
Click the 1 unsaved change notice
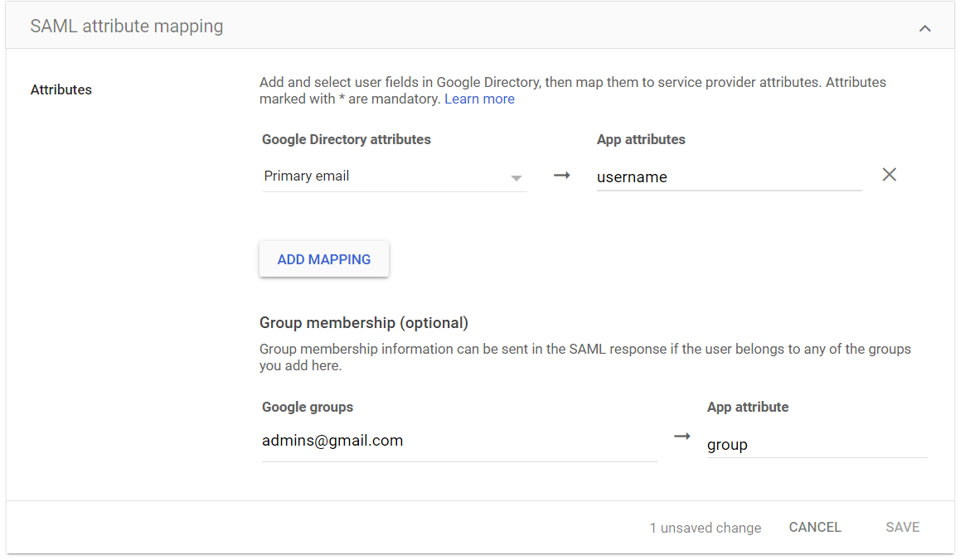[x=705, y=528]
